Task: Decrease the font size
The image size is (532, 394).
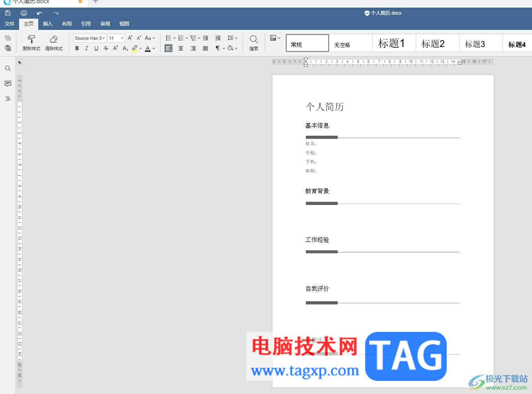Action: coord(139,38)
